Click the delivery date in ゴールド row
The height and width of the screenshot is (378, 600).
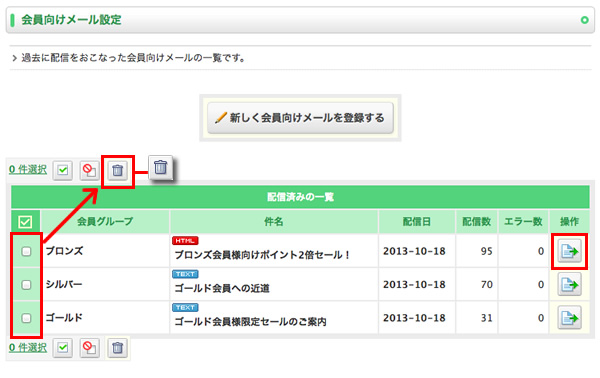414,318
